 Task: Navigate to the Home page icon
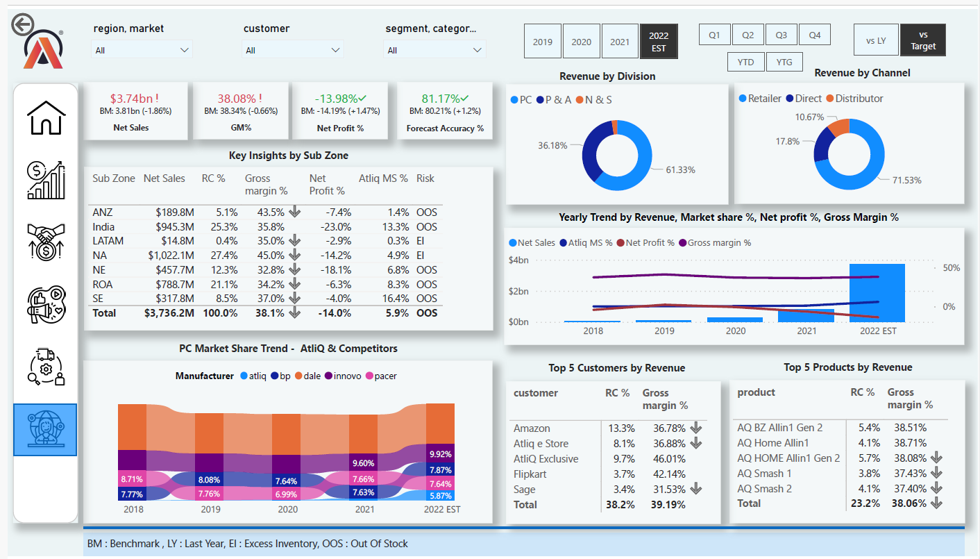pyautogui.click(x=45, y=118)
